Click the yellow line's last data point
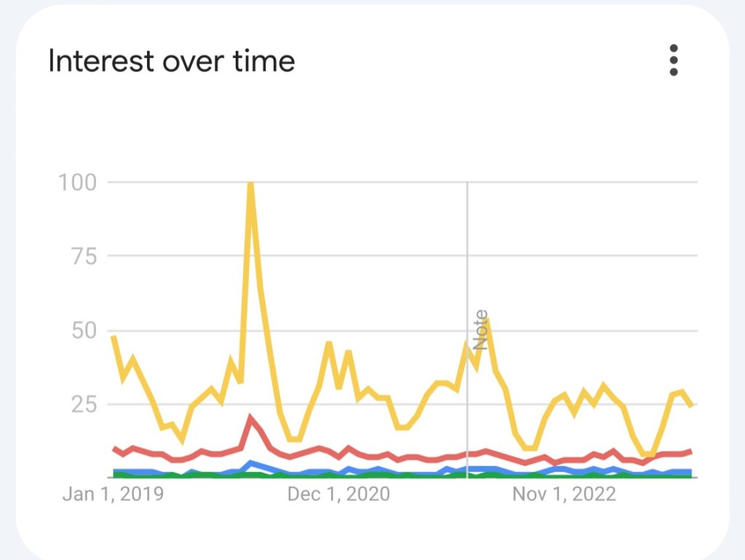Image resolution: width=745 pixels, height=560 pixels. pos(691,405)
